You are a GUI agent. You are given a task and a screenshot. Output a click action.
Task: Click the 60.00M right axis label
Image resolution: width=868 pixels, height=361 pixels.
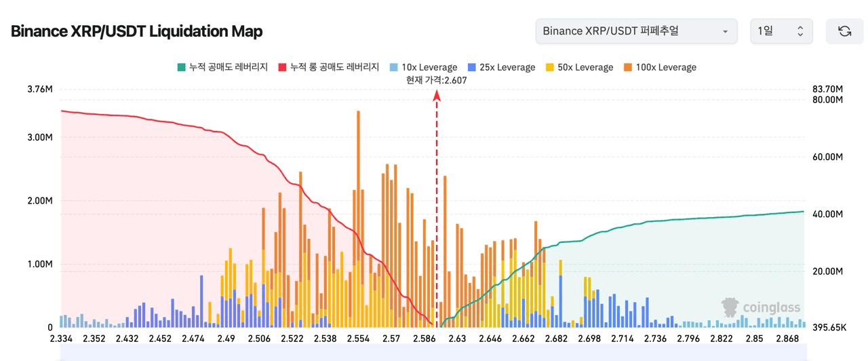(827, 157)
